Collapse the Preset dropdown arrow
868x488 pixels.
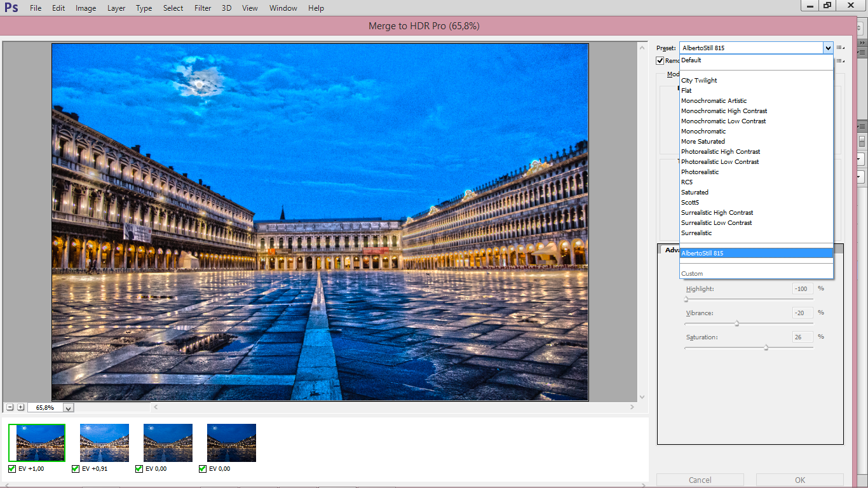pyautogui.click(x=827, y=48)
